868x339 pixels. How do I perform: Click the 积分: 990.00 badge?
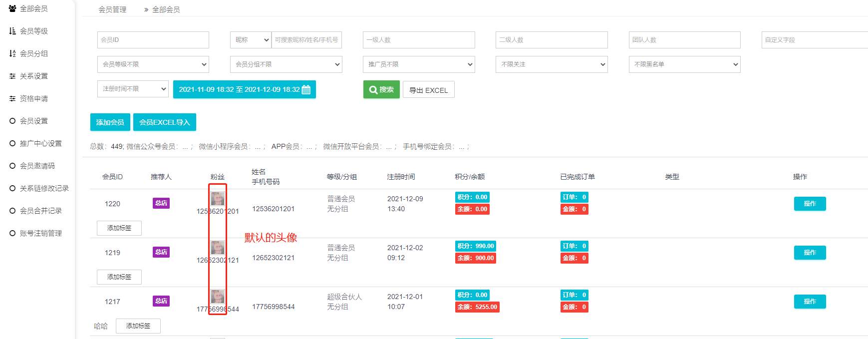tap(476, 246)
